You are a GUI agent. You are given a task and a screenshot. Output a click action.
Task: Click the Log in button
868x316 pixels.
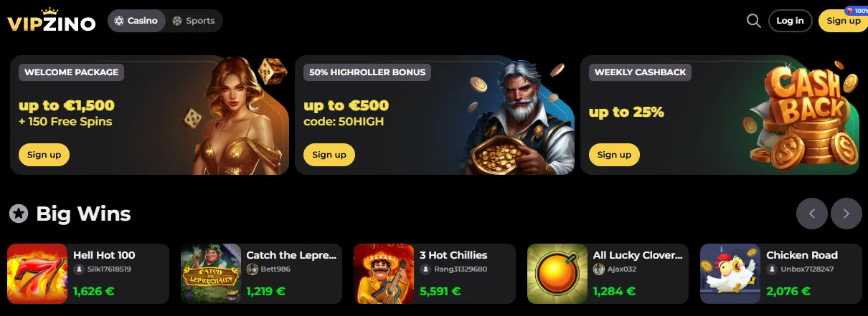[790, 21]
